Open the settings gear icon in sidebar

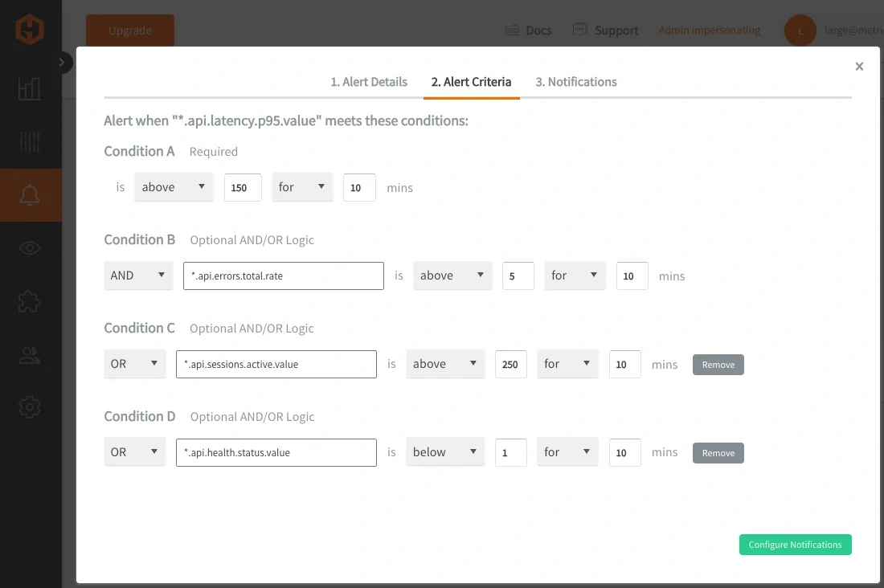click(x=30, y=407)
